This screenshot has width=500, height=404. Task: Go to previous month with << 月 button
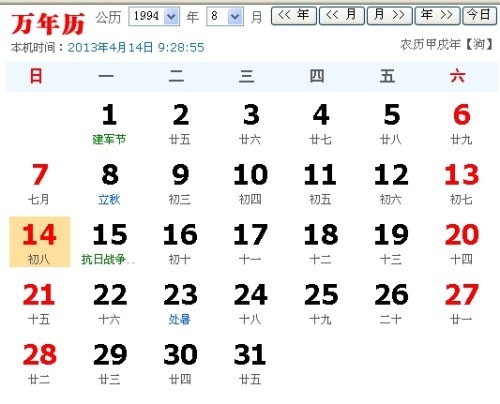coord(342,15)
